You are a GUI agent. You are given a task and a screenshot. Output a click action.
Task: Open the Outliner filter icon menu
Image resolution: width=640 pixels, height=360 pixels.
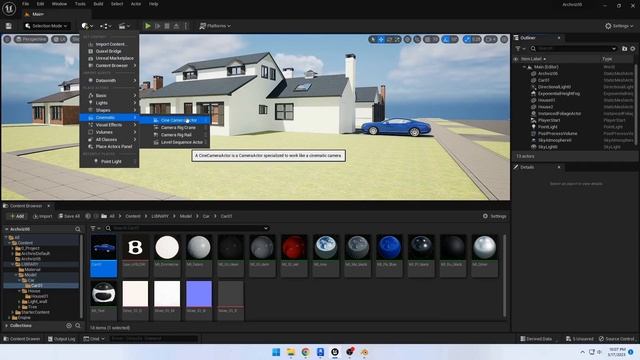(520, 49)
